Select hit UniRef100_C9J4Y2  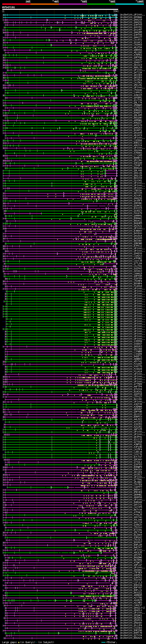pyautogui.click(x=131, y=40)
